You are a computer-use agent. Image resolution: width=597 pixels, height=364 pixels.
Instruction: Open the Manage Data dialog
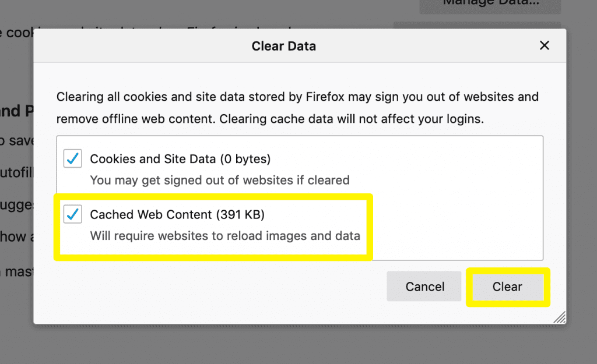tap(490, 4)
